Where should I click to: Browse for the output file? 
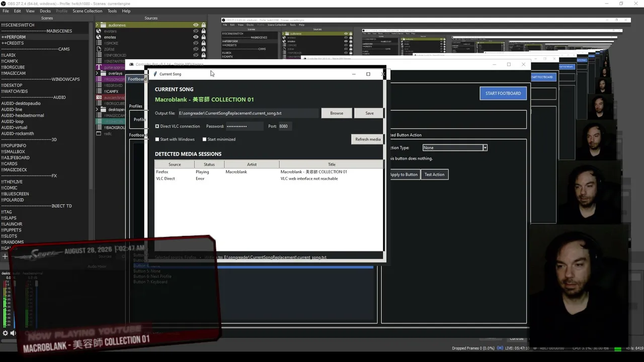coord(337,113)
